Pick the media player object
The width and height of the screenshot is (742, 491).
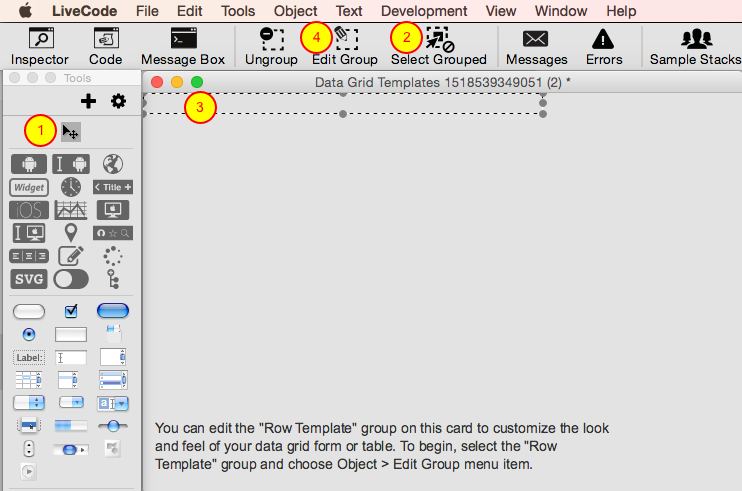(29, 471)
